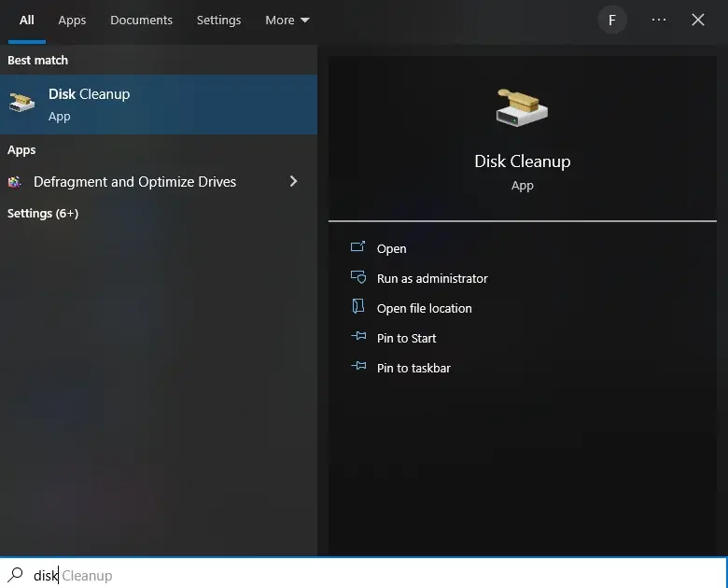Open the three-dot options menu
Viewport: 728px width, 588px height.
click(x=658, y=20)
